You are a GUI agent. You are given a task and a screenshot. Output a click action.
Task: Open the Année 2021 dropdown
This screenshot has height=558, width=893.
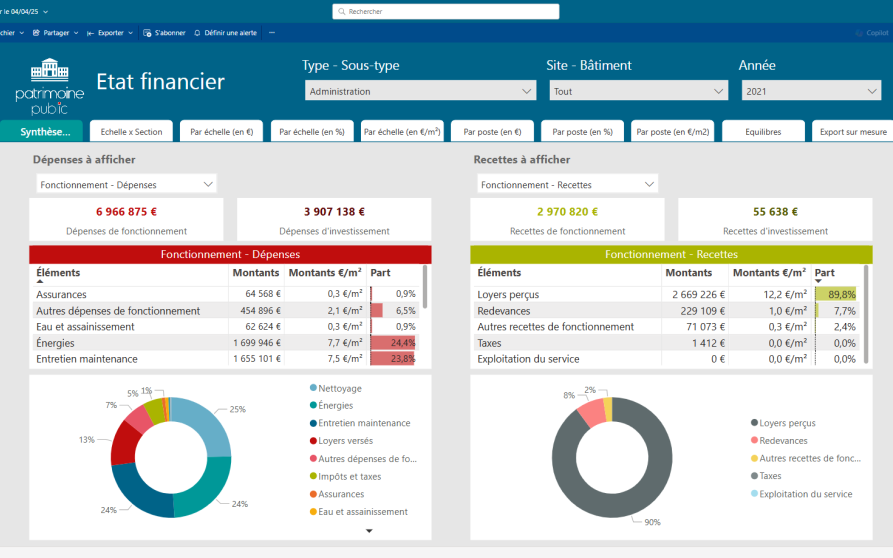811,91
